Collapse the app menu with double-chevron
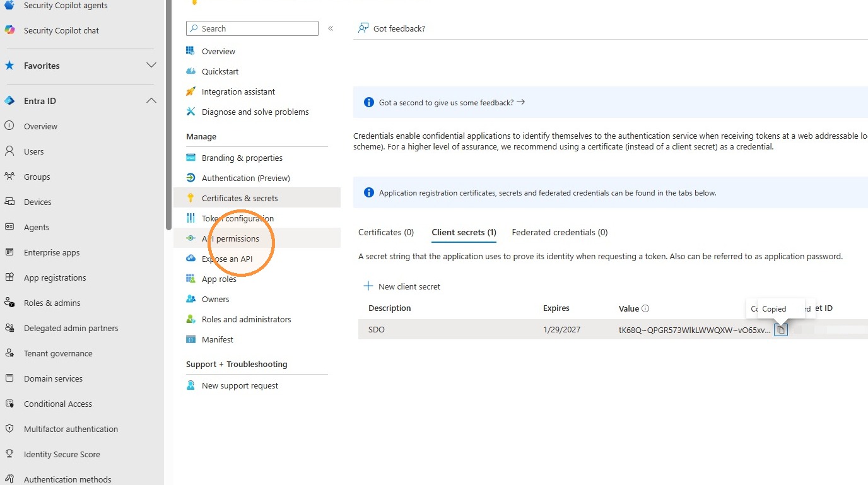868x485 pixels. (331, 28)
